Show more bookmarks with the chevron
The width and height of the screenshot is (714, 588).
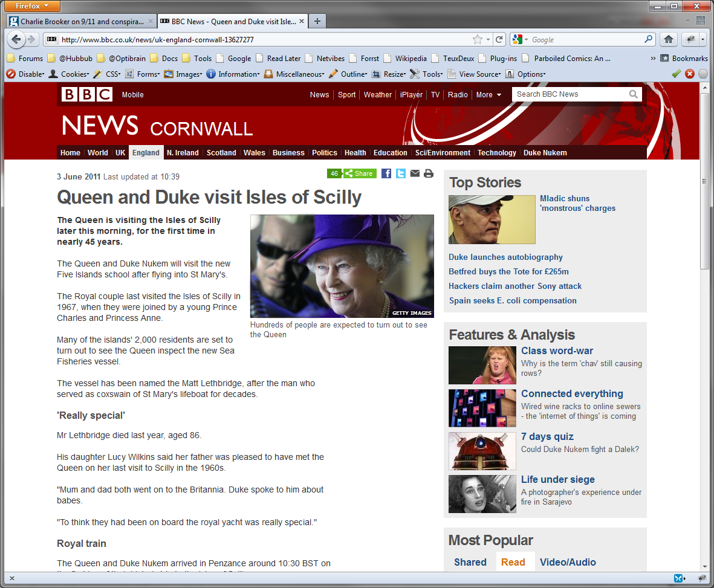point(653,58)
